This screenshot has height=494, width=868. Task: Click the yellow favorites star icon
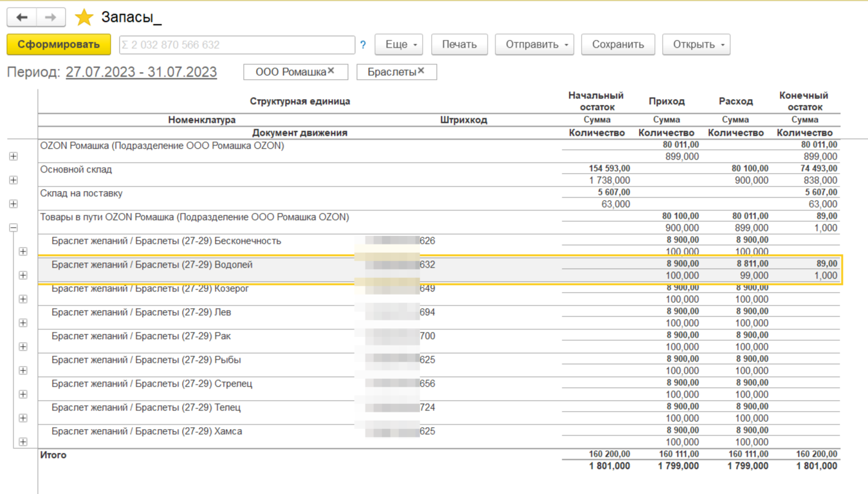pyautogui.click(x=84, y=17)
